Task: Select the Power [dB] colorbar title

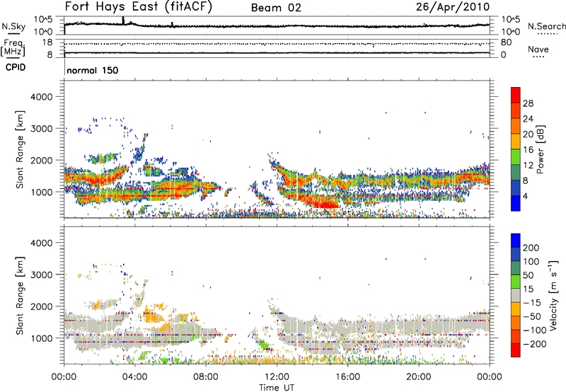Action: 540,149
